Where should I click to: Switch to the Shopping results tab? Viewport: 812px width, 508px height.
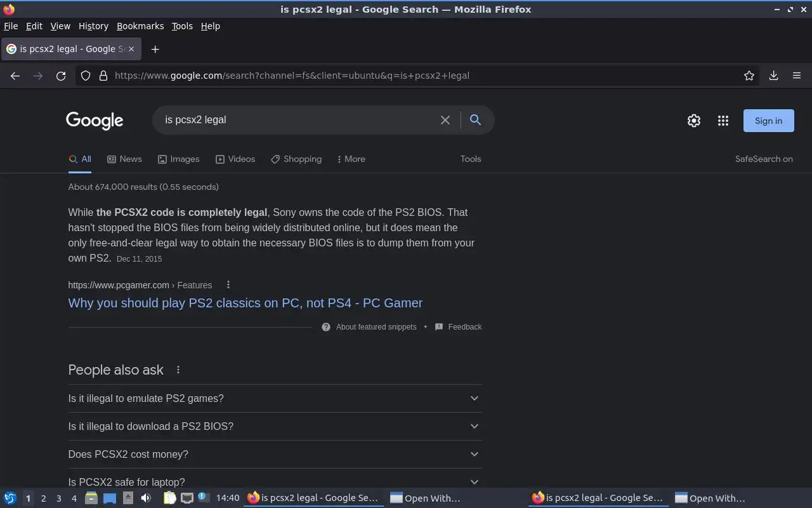tap(296, 159)
